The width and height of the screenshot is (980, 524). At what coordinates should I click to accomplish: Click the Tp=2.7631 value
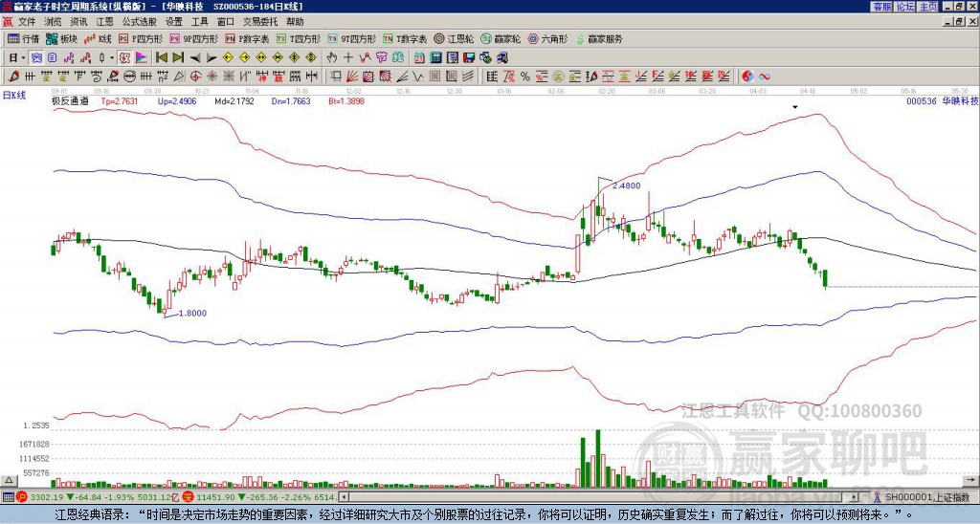click(120, 100)
